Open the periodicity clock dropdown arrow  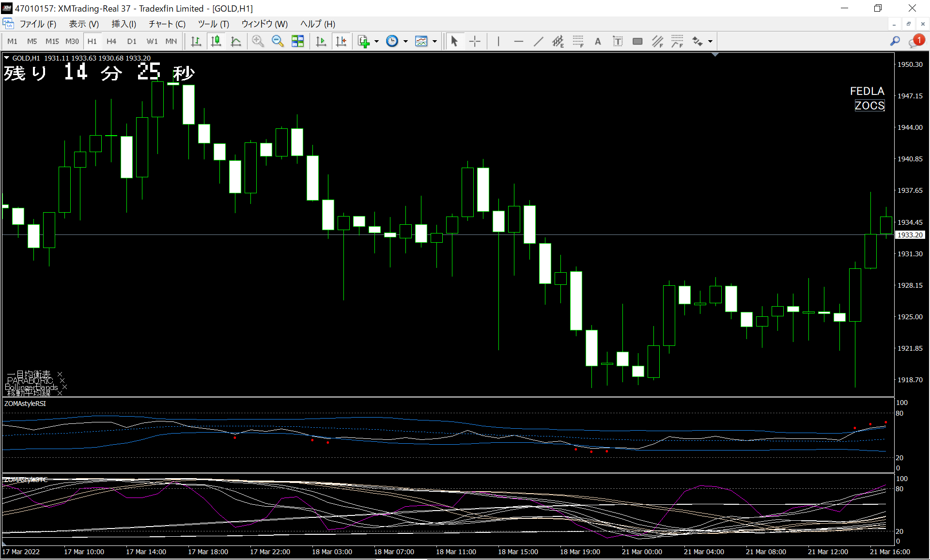(x=405, y=41)
